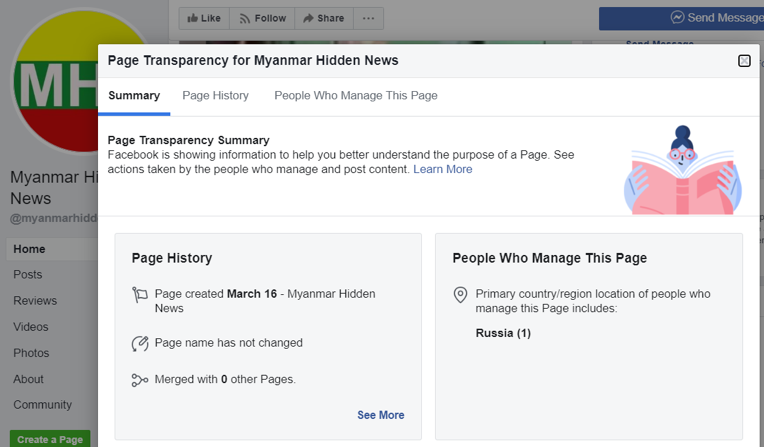Open the Home sidebar item
The height and width of the screenshot is (447, 764).
point(53,249)
